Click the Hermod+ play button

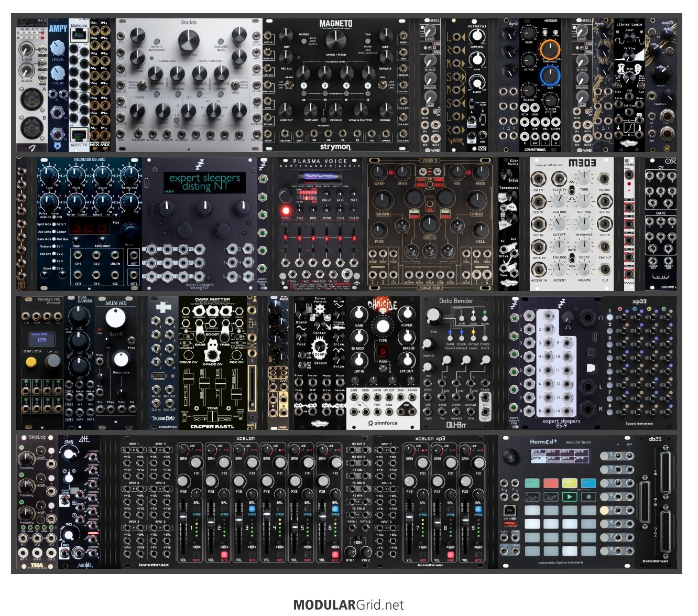[x=569, y=496]
